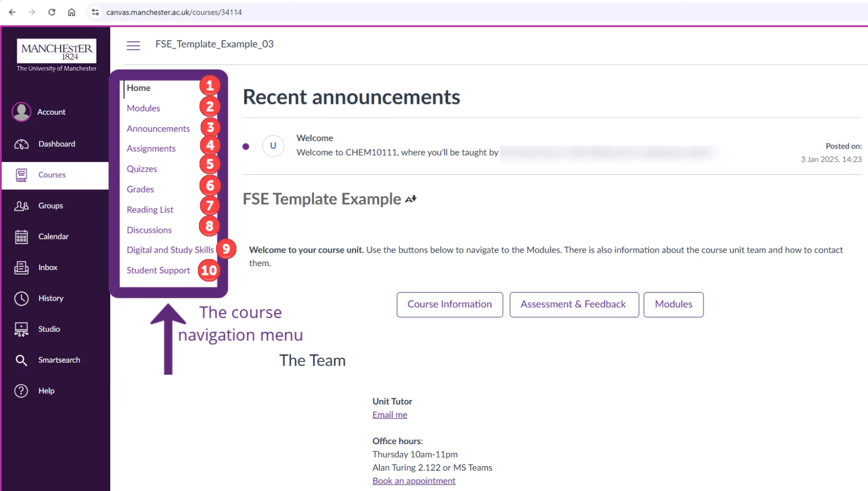Open the Help icon

pos(21,390)
